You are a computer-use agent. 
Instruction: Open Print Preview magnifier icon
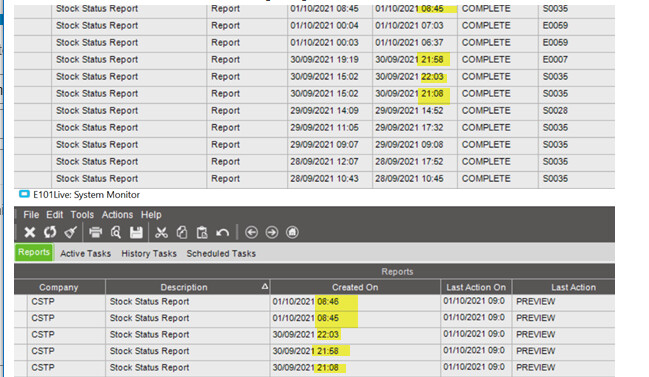pos(116,233)
